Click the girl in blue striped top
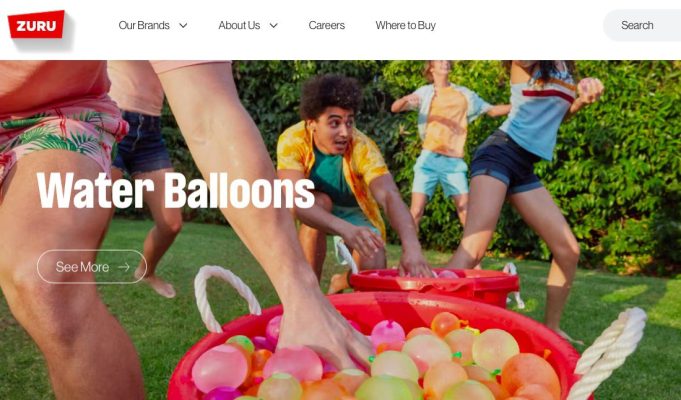This screenshot has width=681, height=400. [528, 174]
